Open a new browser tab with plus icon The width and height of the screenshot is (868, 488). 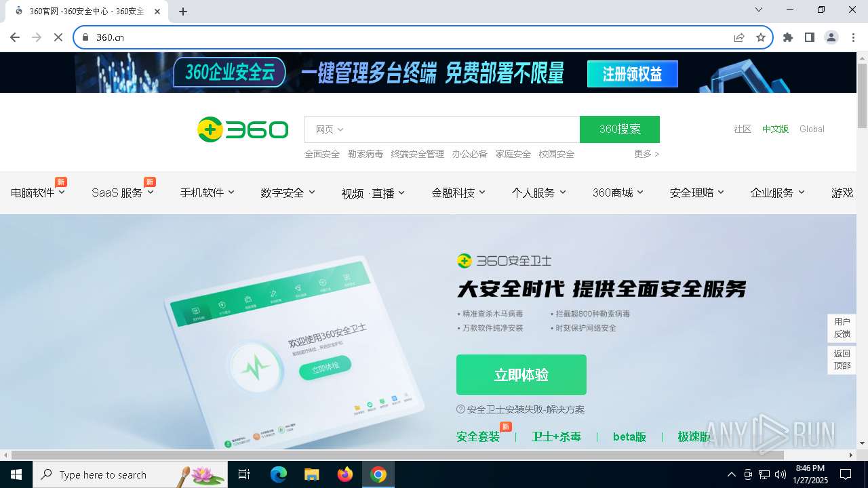(x=183, y=12)
